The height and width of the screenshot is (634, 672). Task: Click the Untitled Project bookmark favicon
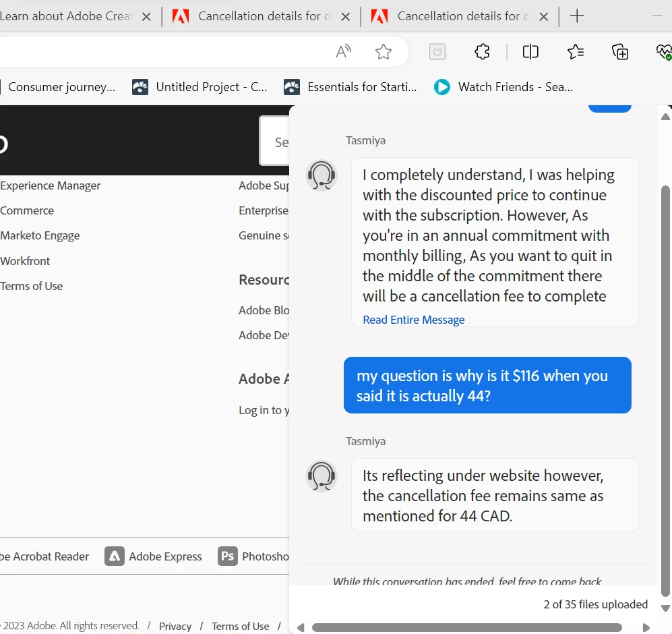point(140,87)
